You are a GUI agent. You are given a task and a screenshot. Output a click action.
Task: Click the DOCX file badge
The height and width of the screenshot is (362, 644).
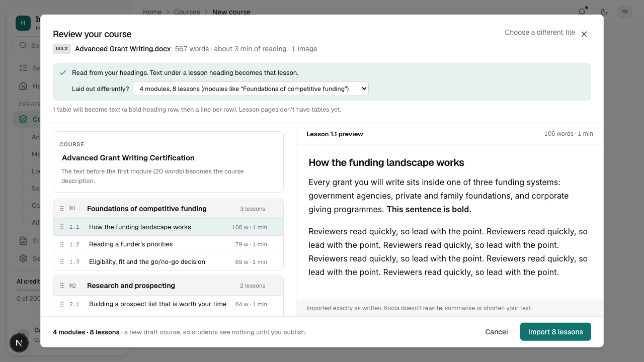click(x=62, y=49)
